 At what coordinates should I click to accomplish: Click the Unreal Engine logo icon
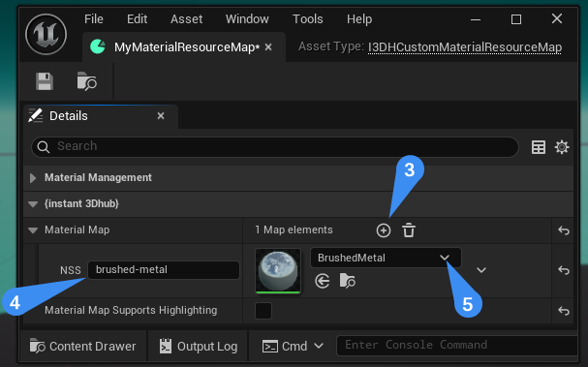click(x=46, y=34)
